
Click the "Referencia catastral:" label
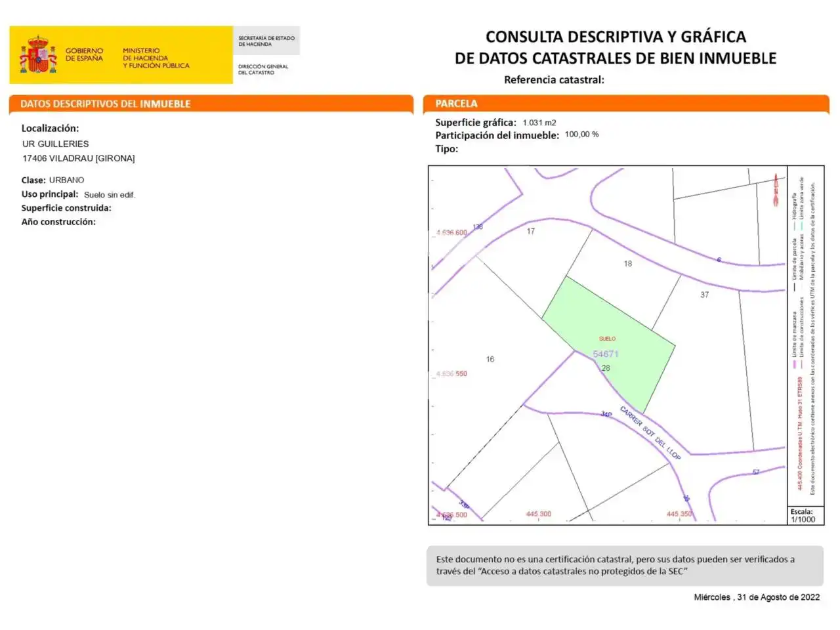554,80
